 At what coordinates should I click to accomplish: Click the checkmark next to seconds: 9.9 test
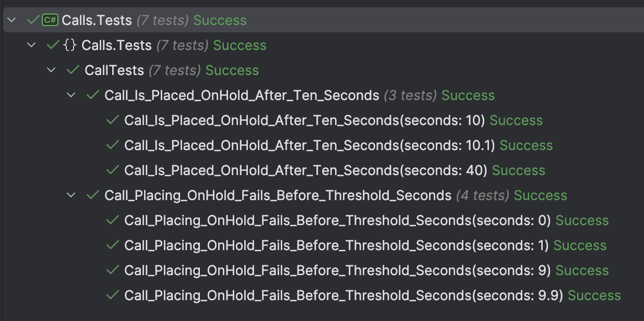click(x=112, y=295)
